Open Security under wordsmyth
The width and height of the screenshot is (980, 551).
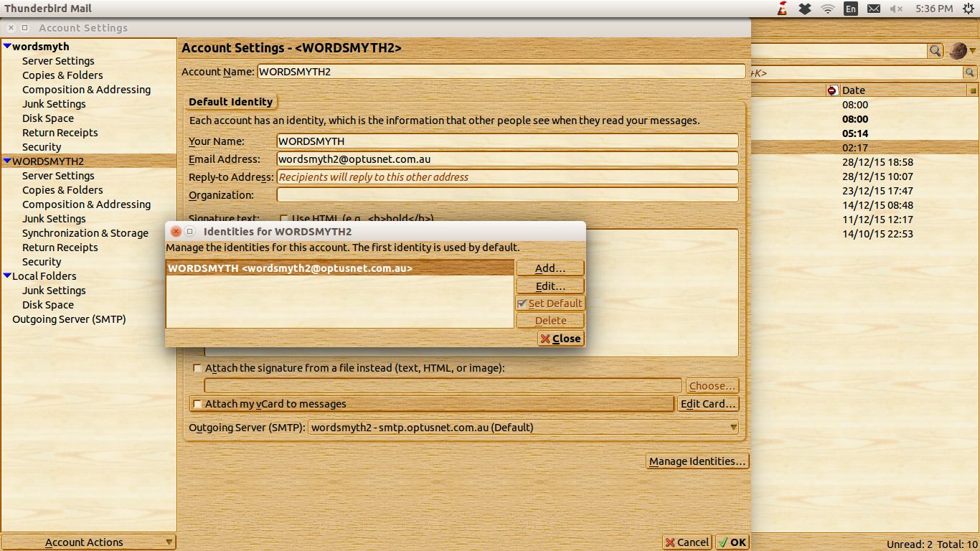[x=42, y=147]
